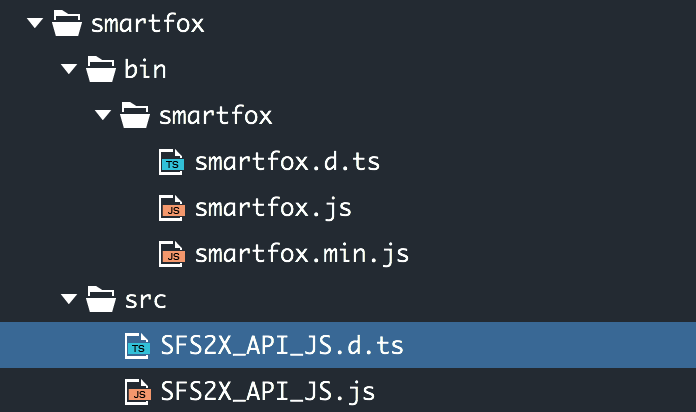Select the src folder label

[x=146, y=300]
